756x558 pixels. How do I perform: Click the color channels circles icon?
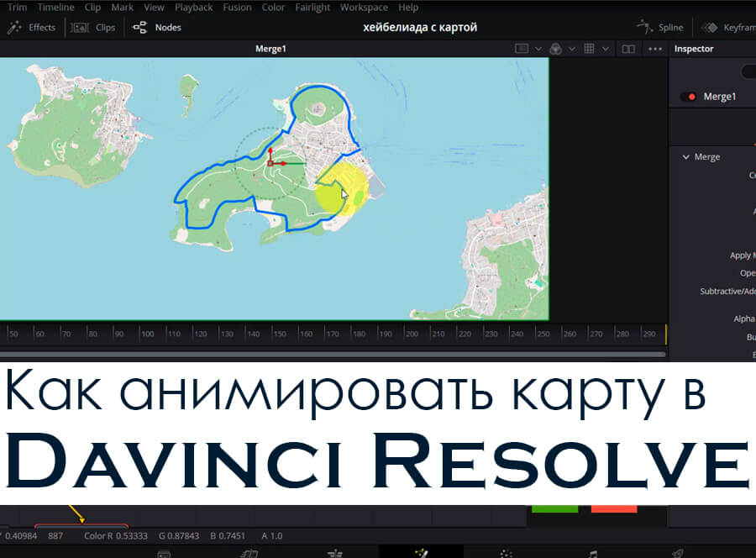tap(556, 49)
